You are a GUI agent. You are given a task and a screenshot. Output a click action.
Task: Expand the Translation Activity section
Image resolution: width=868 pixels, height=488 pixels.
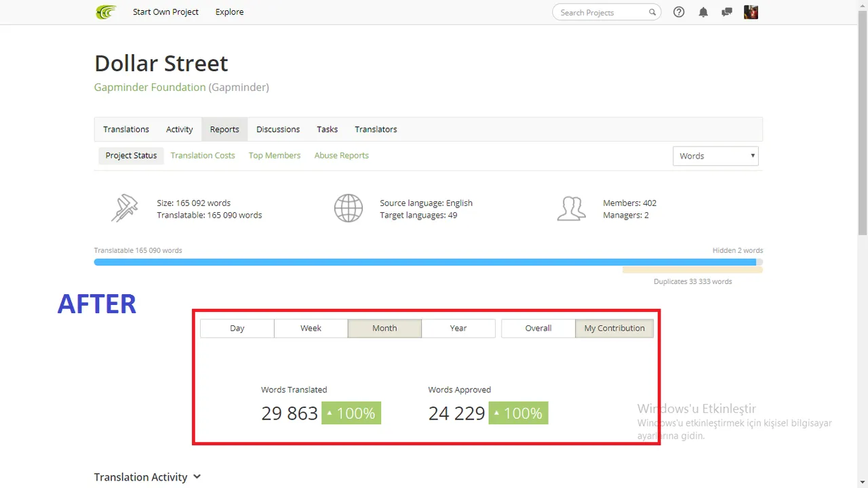[148, 477]
